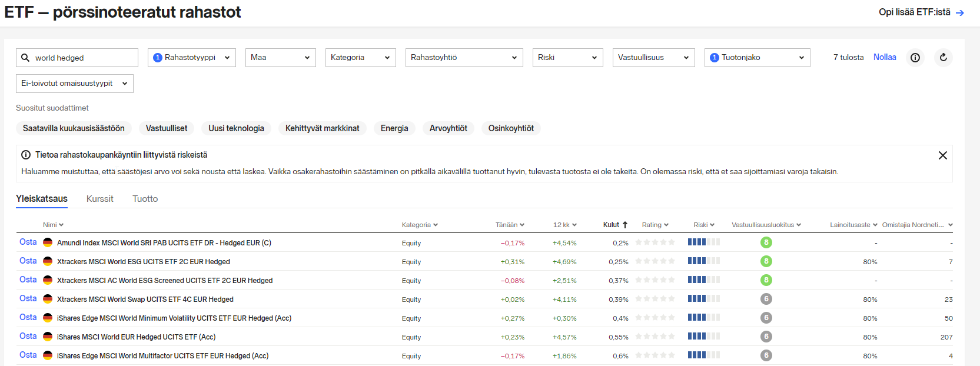Open iShares Edge MSCI World Minimum Volatility fund

(x=174, y=318)
